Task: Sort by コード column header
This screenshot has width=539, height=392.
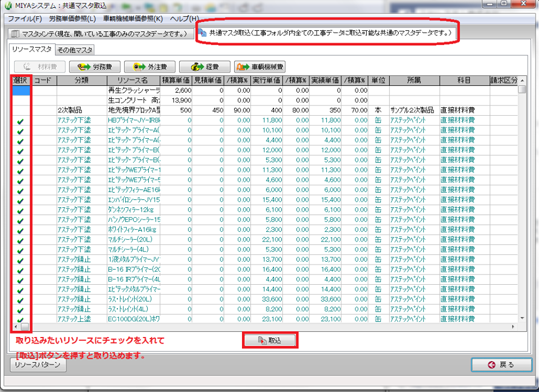Action: pyautogui.click(x=44, y=80)
